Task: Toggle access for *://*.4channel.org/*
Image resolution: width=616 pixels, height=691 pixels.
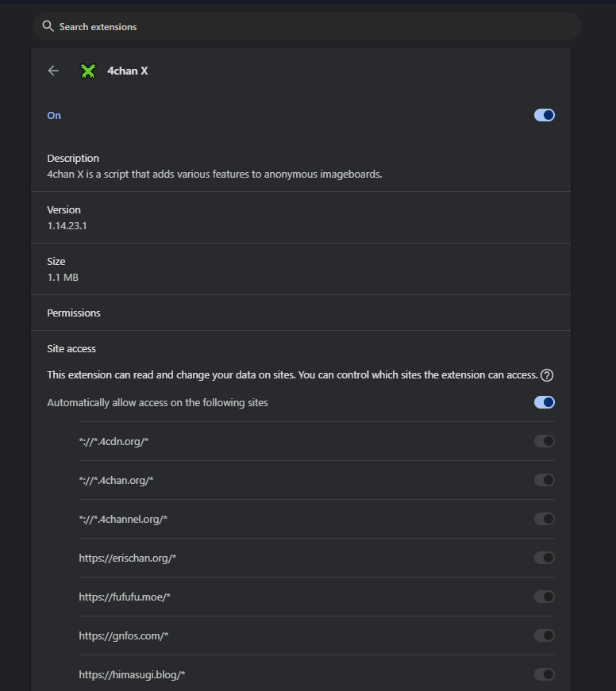Action: [544, 519]
